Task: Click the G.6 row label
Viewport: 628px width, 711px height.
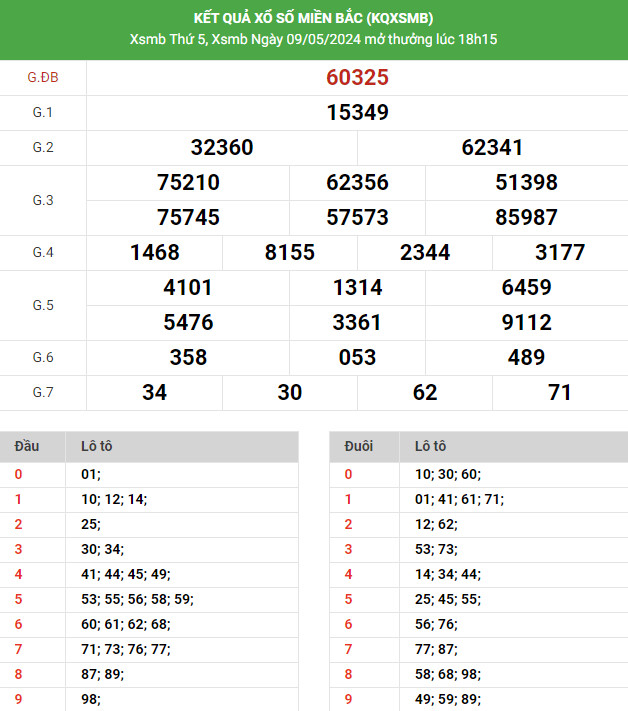Action: pos(43,357)
